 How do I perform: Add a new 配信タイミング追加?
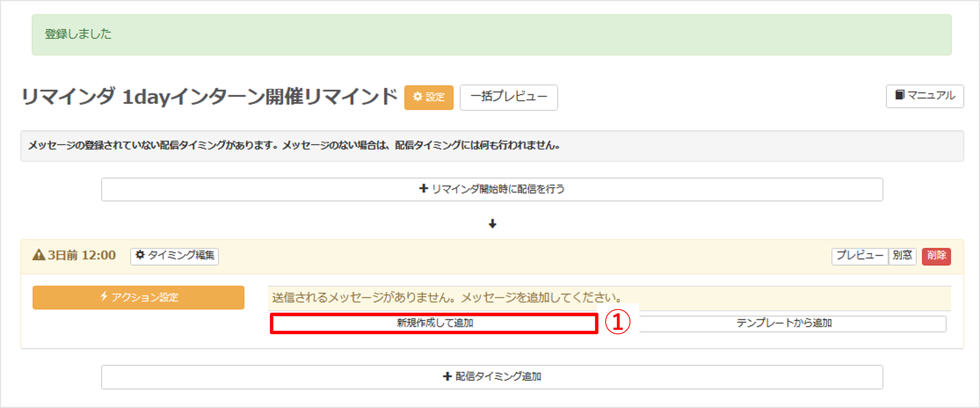tap(492, 377)
